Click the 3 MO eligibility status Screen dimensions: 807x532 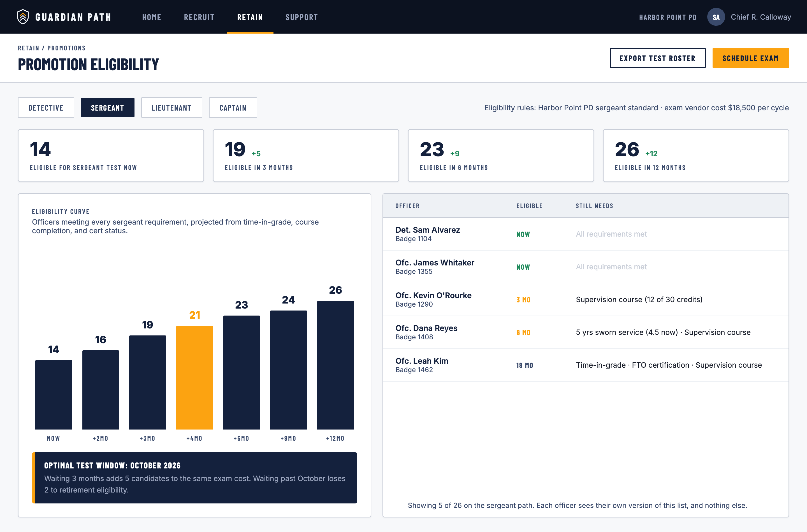coord(523,300)
